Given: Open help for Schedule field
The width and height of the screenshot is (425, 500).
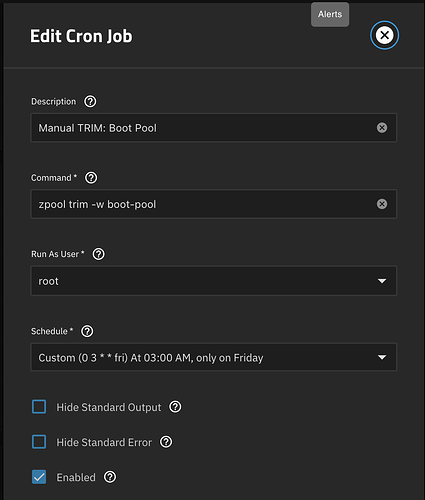Looking at the screenshot, I should pyautogui.click(x=87, y=331).
